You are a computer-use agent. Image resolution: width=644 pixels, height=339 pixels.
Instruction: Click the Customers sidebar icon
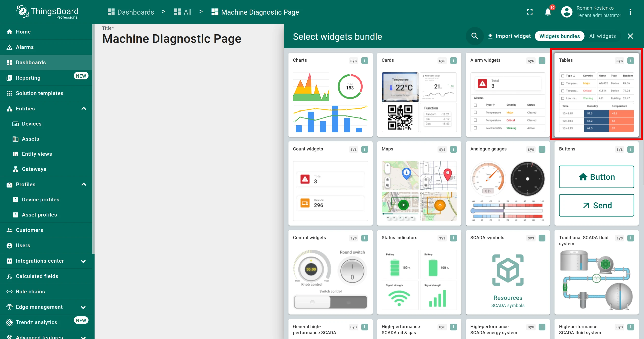[x=10, y=230]
